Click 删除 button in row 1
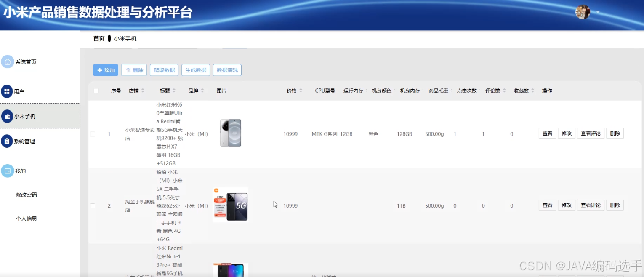The height and width of the screenshot is (277, 644). pos(615,133)
